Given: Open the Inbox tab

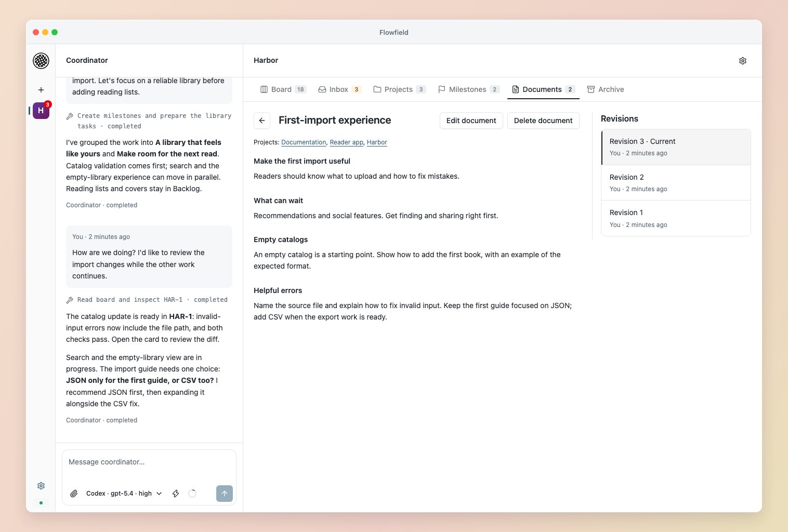Looking at the screenshot, I should pyautogui.click(x=339, y=89).
